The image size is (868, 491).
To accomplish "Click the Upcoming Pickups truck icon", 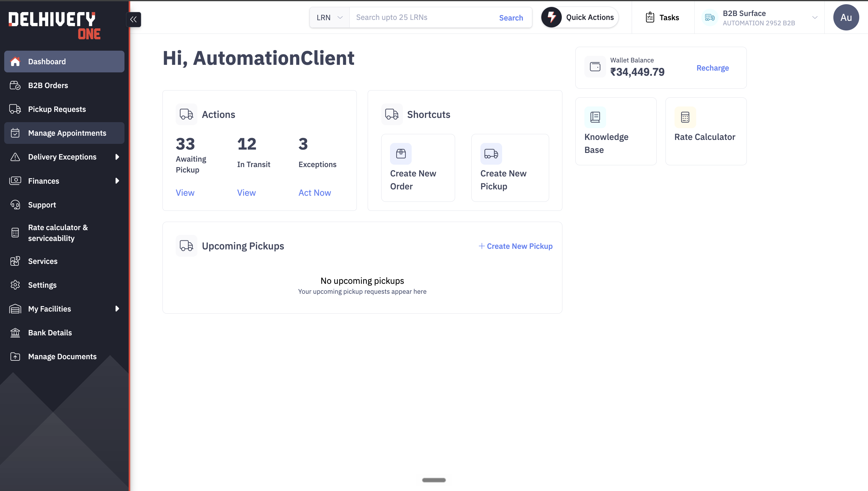I will point(186,245).
